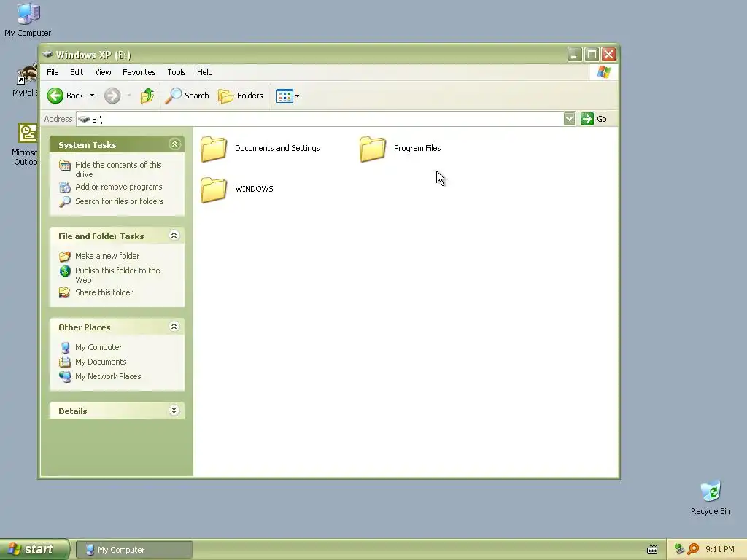747x560 pixels.
Task: Click Search for files or folders link
Action: pos(119,201)
